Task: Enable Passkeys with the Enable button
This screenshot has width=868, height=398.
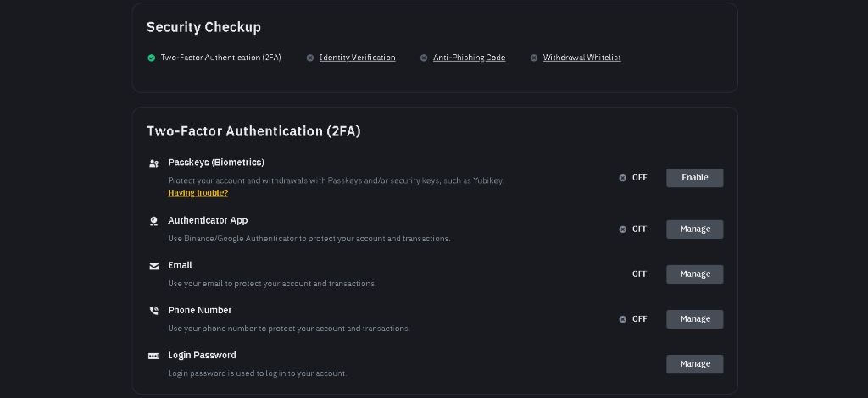Action: pos(694,178)
